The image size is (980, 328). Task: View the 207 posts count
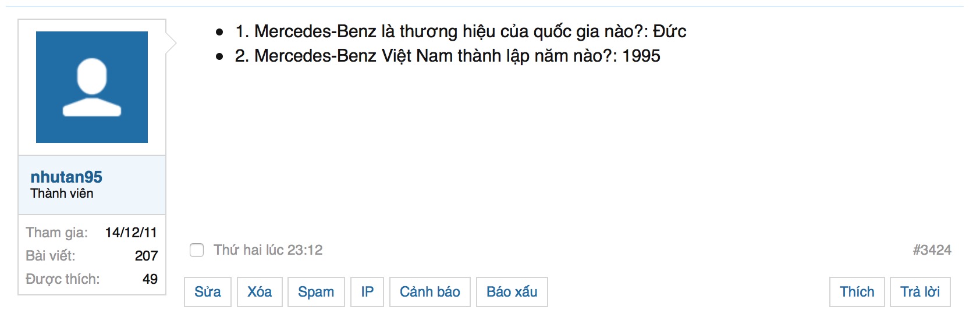(146, 256)
